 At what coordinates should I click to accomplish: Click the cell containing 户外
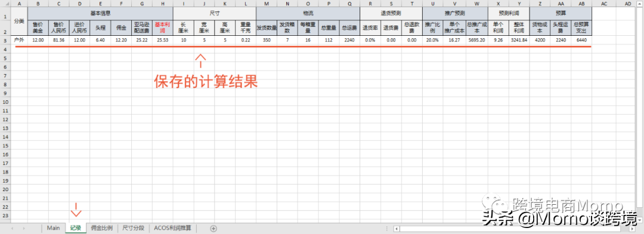(19, 41)
